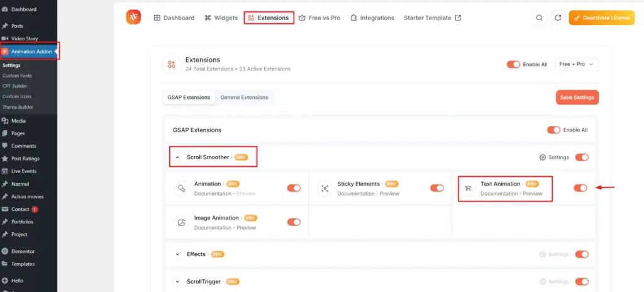Viewport: 644px width, 292px height.
Task: Toggle GSAP Extensions Enable All switch
Action: click(553, 130)
